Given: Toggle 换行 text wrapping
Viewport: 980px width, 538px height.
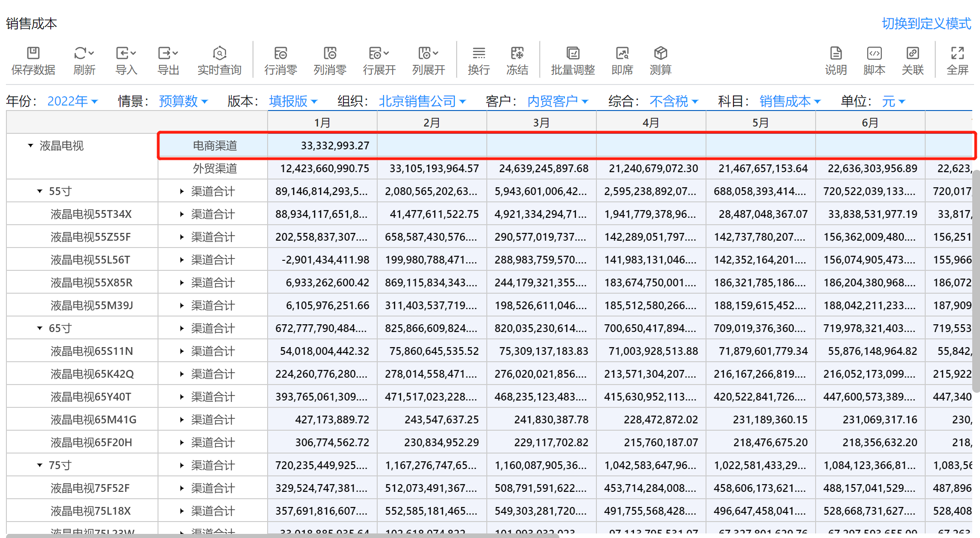Looking at the screenshot, I should [479, 53].
